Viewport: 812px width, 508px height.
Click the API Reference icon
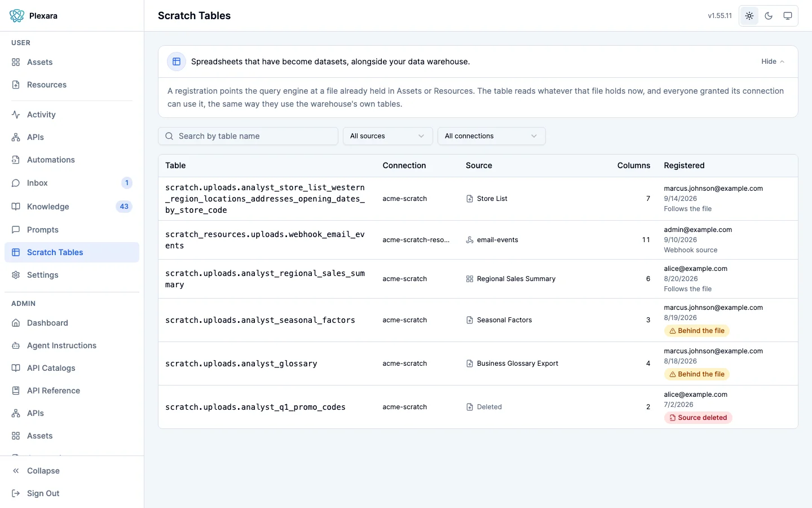(16, 391)
